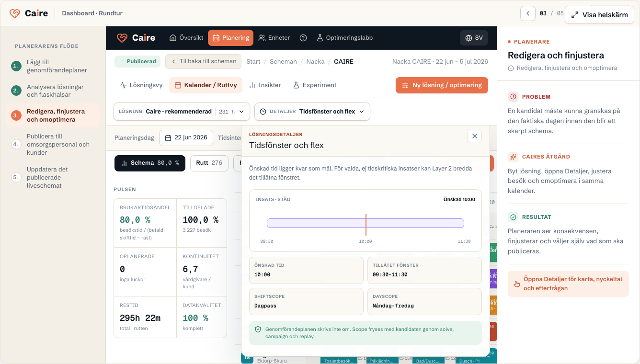
Task: Select the Rutt 276 pill
Action: 209,163
